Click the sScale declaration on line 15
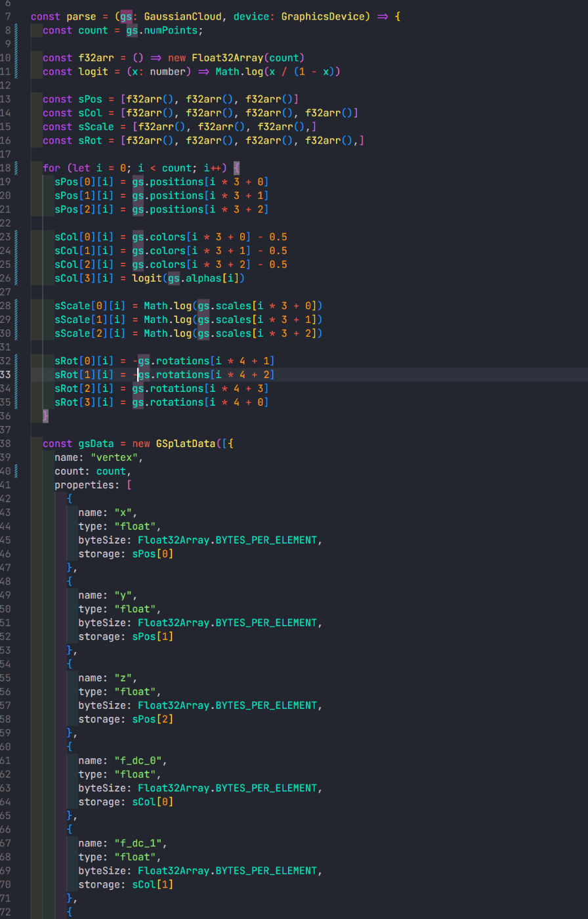Image resolution: width=588 pixels, height=919 pixels. (x=96, y=127)
